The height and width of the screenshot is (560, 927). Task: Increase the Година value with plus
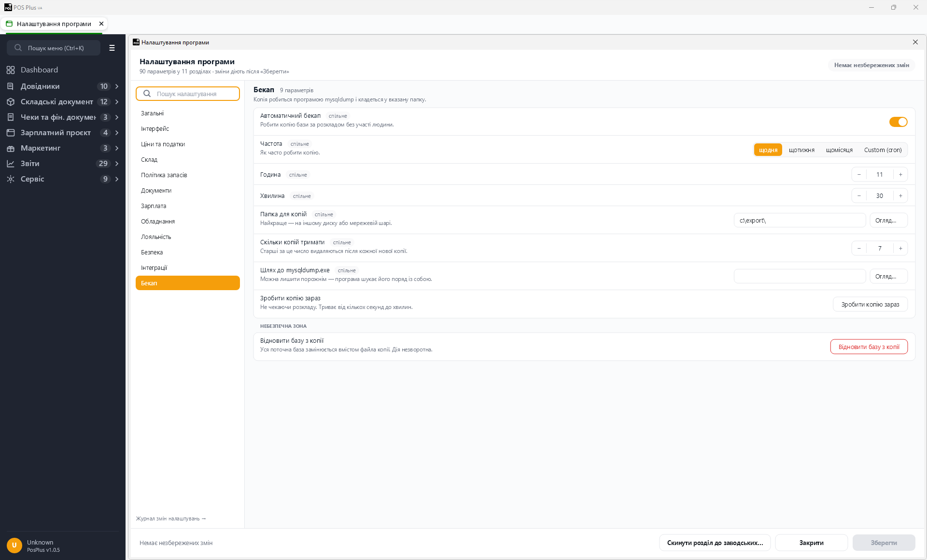pos(900,175)
